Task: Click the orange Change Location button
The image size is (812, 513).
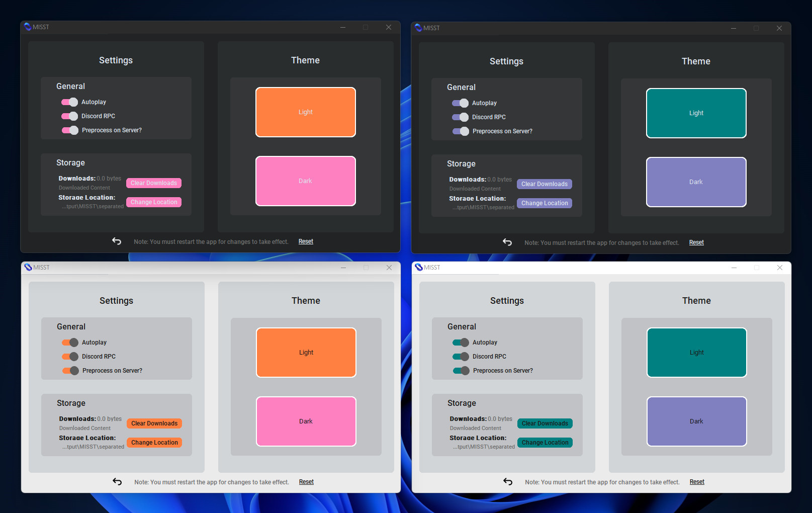Action: click(154, 443)
